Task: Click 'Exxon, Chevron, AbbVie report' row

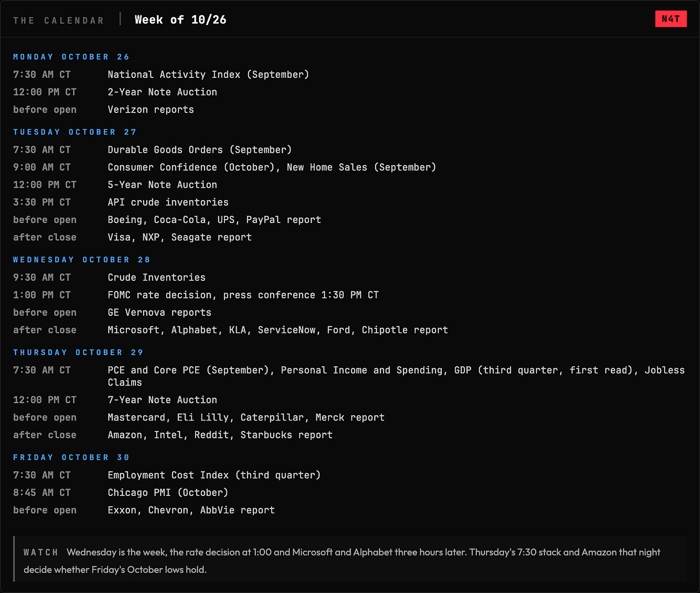Action: click(x=191, y=510)
